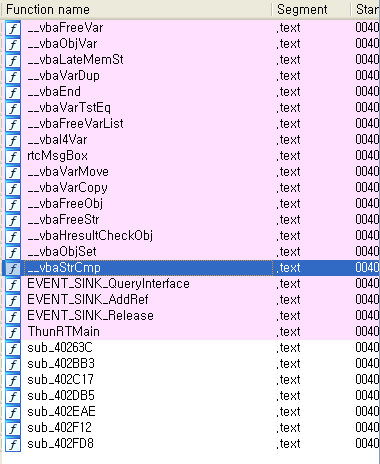Viewport: 380px width, 464px height.
Task: Select the __vbaVarDup function name
Action: [63, 76]
